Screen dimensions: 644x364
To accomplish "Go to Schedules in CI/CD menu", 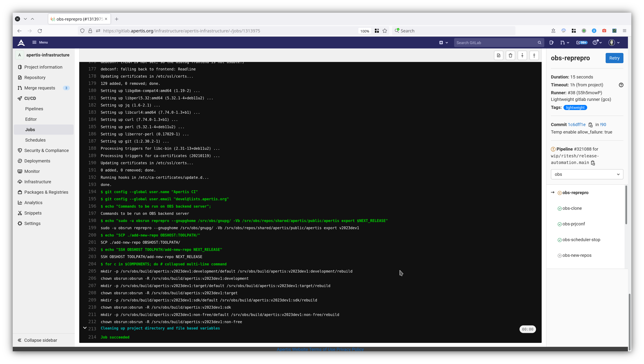I will (x=35, y=140).
